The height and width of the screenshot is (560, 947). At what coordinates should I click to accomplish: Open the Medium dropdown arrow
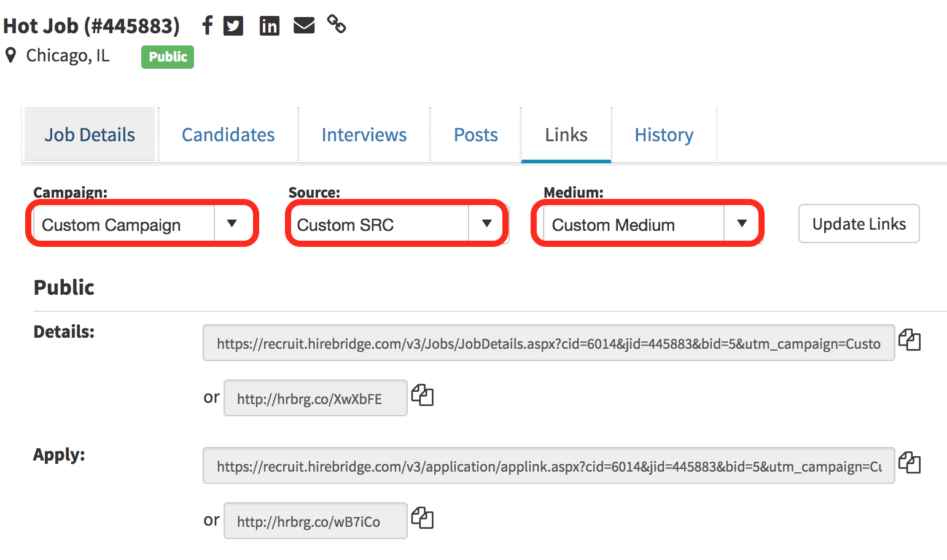point(743,224)
